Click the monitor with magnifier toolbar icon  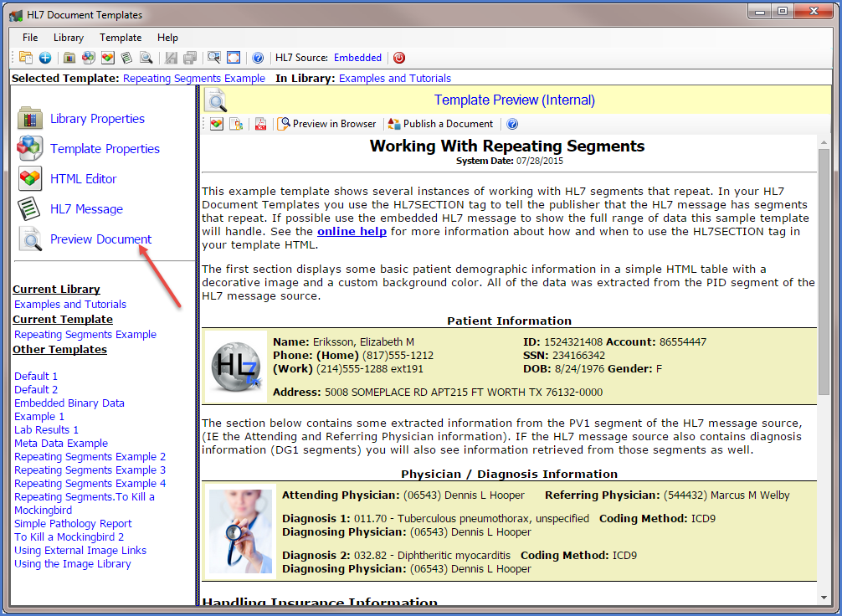coord(214,58)
